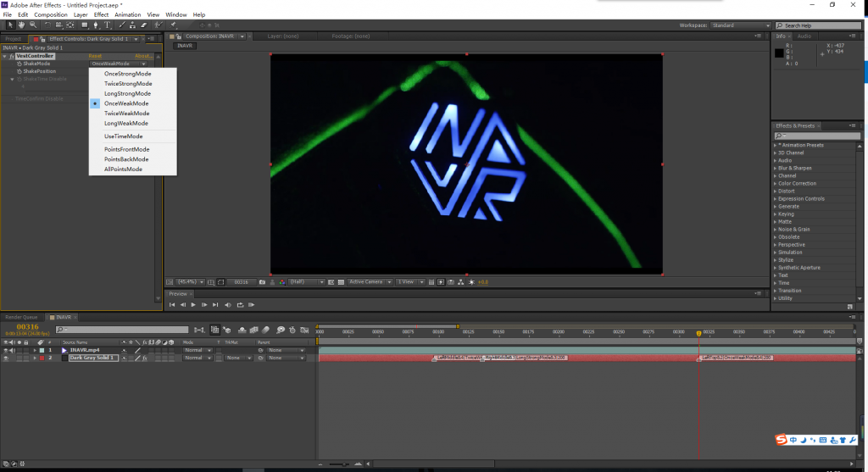Image resolution: width=868 pixels, height=472 pixels.
Task: Expand Dark Gray Solid 1 layer properties
Action: (x=35, y=358)
